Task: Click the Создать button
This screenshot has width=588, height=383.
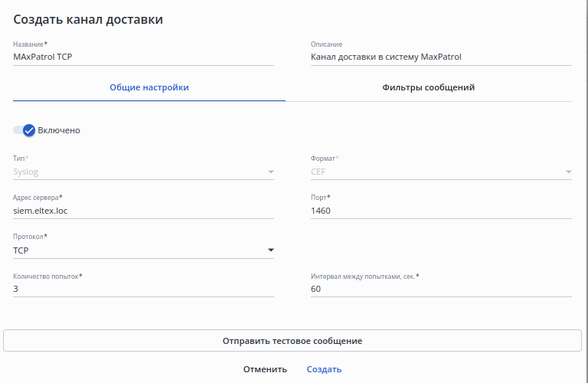Action: pos(324,369)
